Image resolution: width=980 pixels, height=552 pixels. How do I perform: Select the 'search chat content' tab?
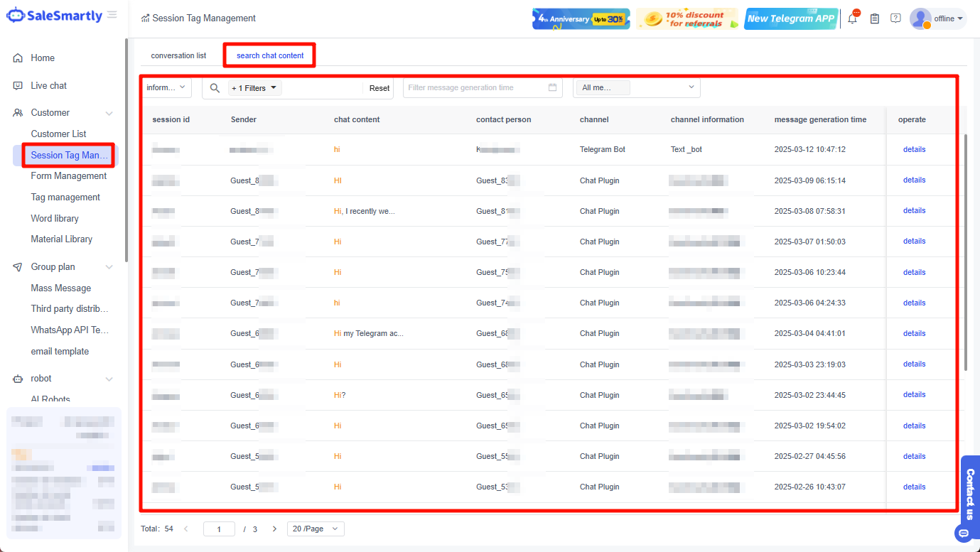269,55
